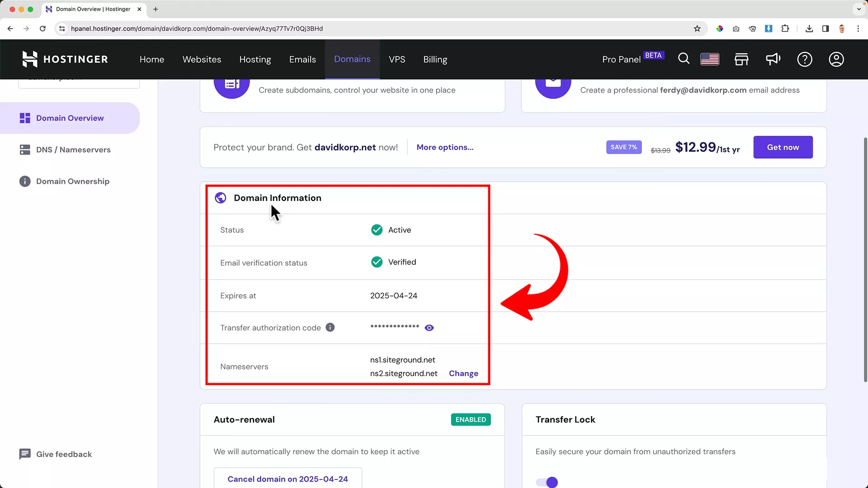Bookmark this page with star icon
The width and height of the screenshot is (868, 488).
pyautogui.click(x=697, y=28)
